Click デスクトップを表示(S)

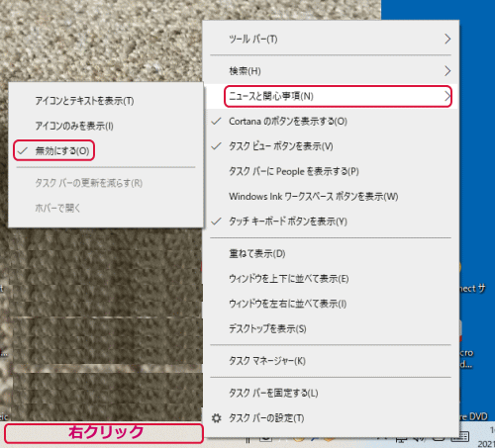[x=331, y=328]
